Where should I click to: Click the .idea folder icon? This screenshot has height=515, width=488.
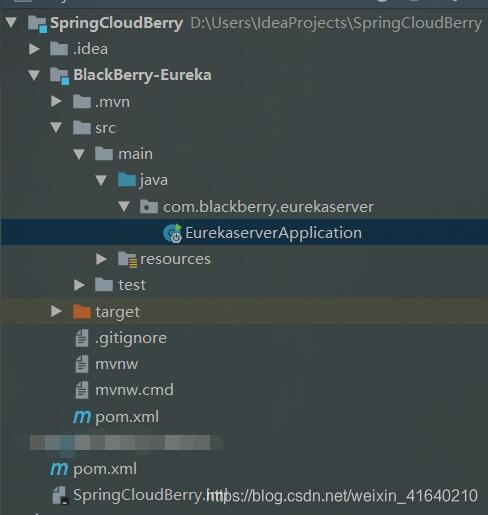59,49
